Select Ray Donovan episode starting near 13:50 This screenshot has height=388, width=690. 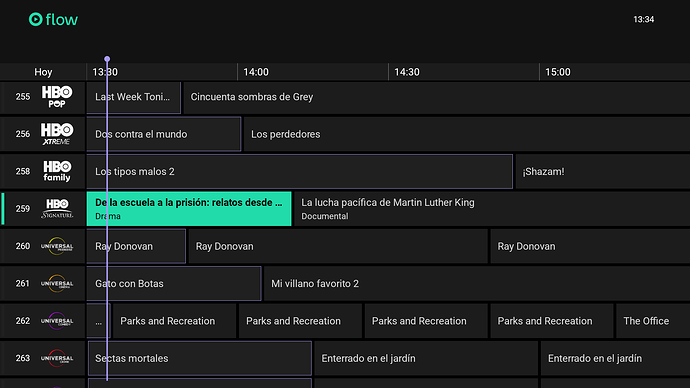[338, 246]
